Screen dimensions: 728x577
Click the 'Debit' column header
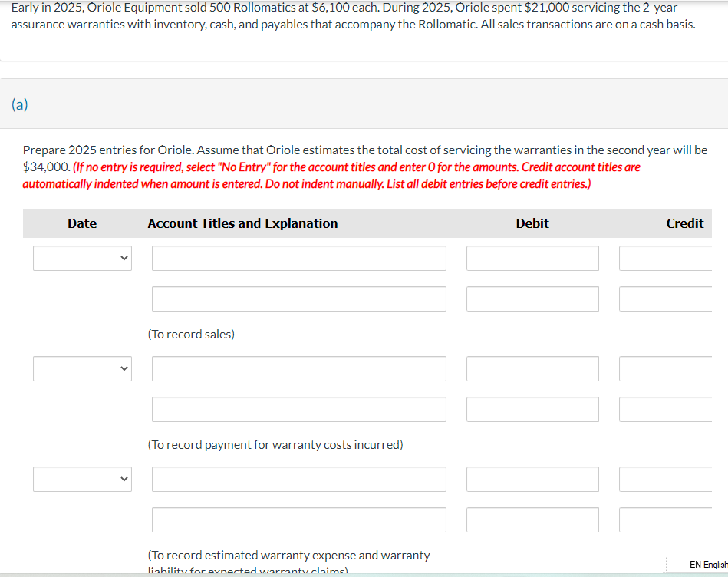532,223
